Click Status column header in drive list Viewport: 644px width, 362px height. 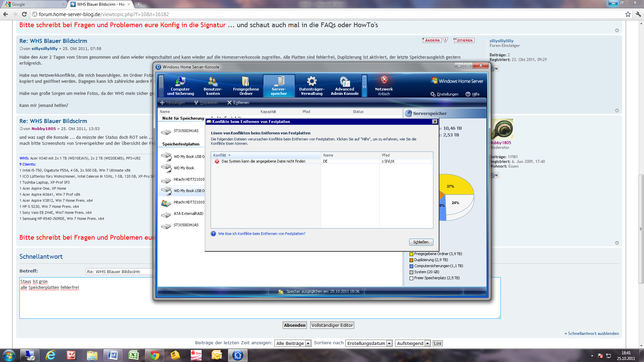[x=376, y=112]
